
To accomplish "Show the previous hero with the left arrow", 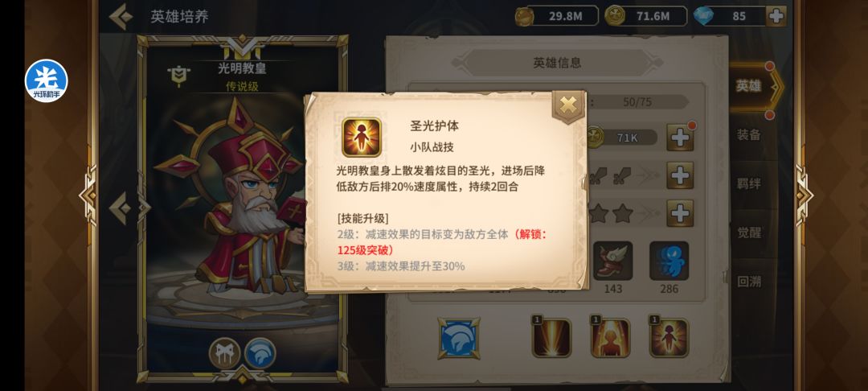I will coord(120,208).
